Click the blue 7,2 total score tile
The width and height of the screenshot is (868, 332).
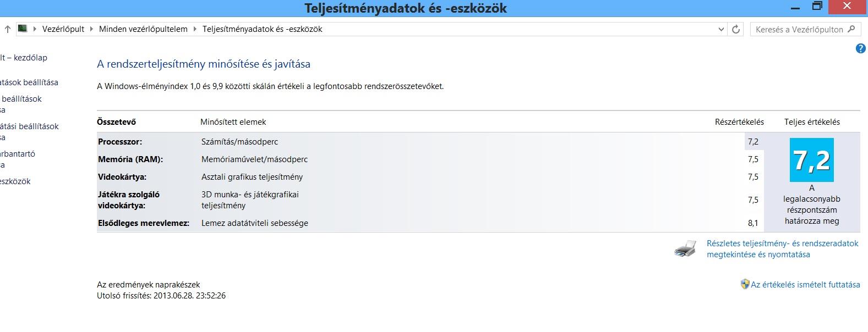812,160
